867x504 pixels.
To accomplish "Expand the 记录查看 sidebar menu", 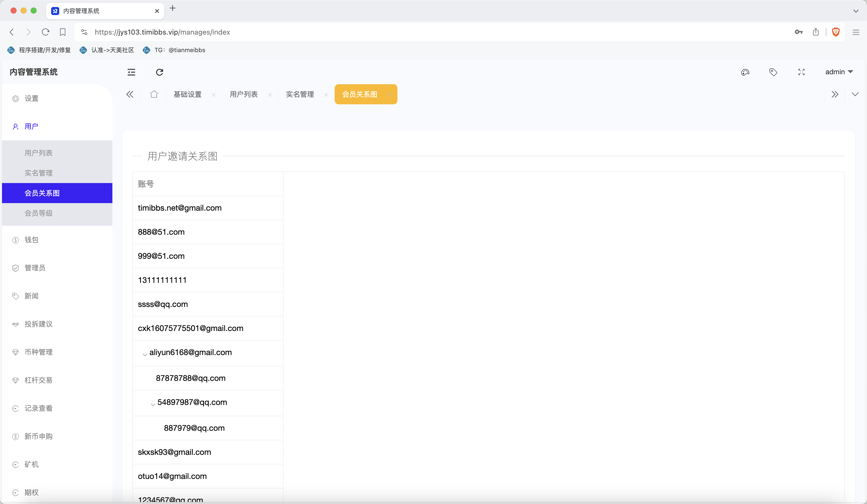I will pos(57,408).
